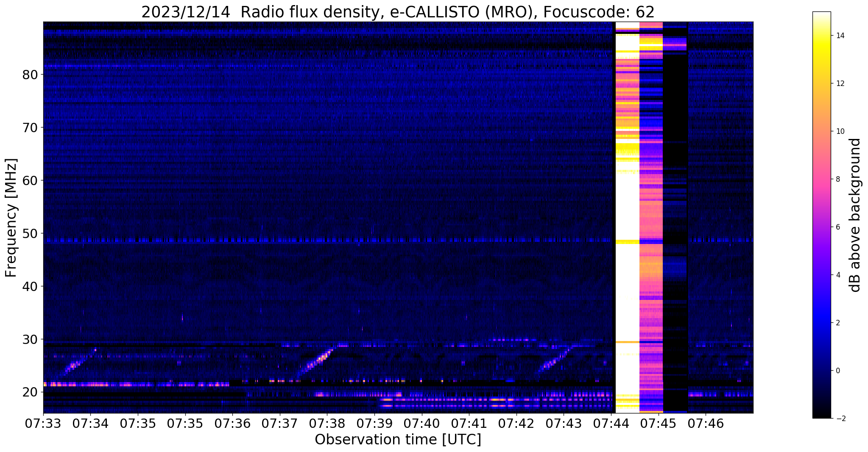The height and width of the screenshot is (452, 868).
Task: Click the vertical dB color scale bar
Action: 821,215
